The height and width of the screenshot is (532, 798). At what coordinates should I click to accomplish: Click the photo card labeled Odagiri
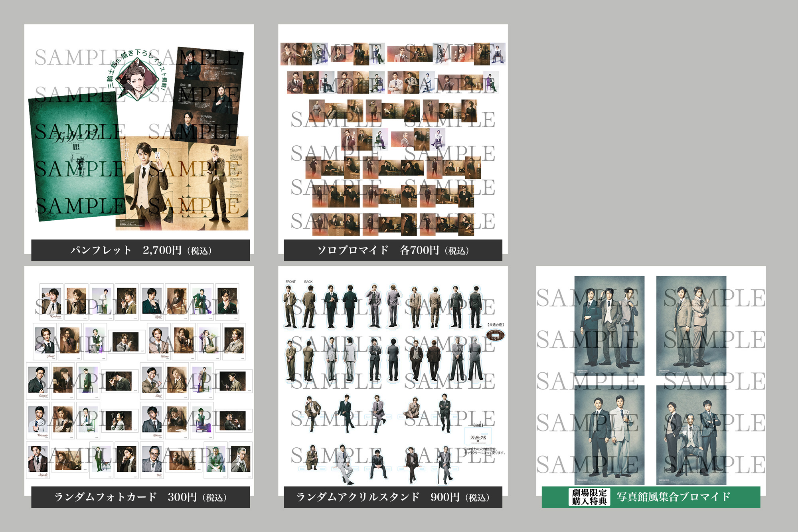coord(37,381)
